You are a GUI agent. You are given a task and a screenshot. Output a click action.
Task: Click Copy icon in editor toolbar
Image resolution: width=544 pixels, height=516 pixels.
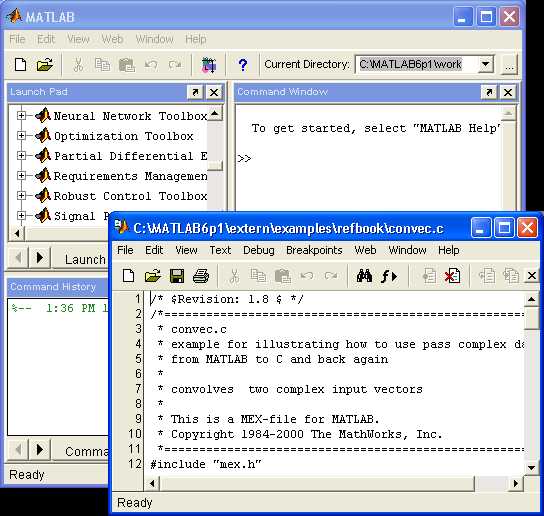[x=258, y=276]
